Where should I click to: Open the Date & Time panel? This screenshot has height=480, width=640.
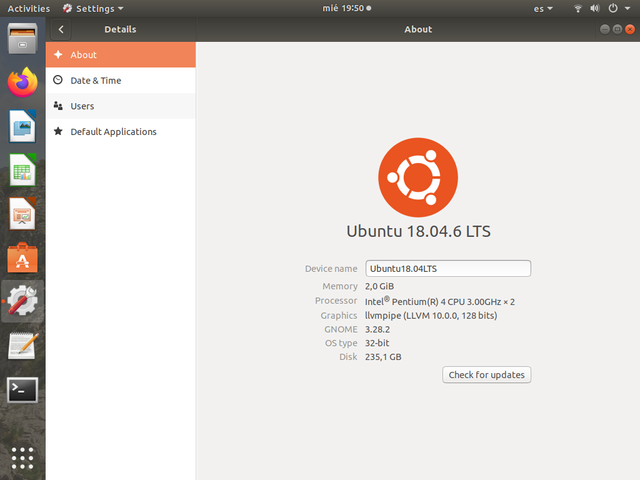pyautogui.click(x=120, y=80)
